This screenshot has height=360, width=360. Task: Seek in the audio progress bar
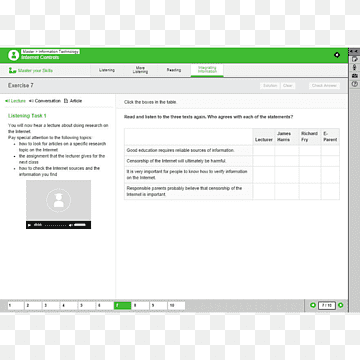55,225
